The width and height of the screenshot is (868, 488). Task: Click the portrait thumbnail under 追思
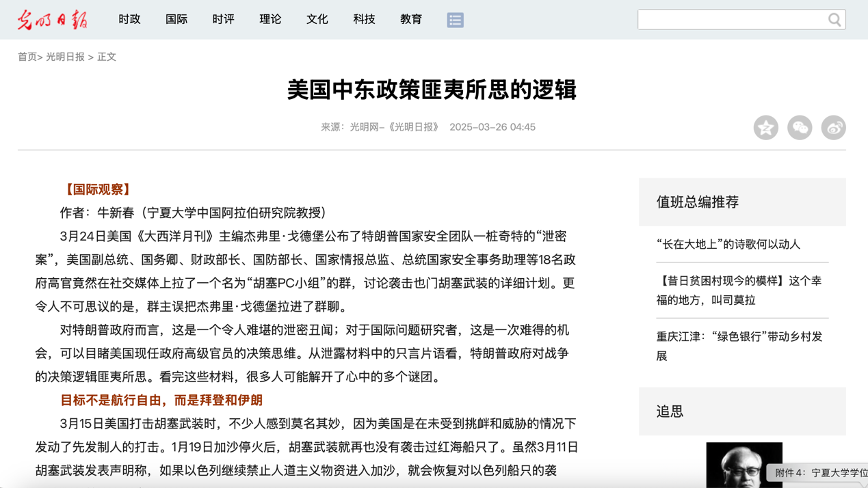(x=744, y=465)
